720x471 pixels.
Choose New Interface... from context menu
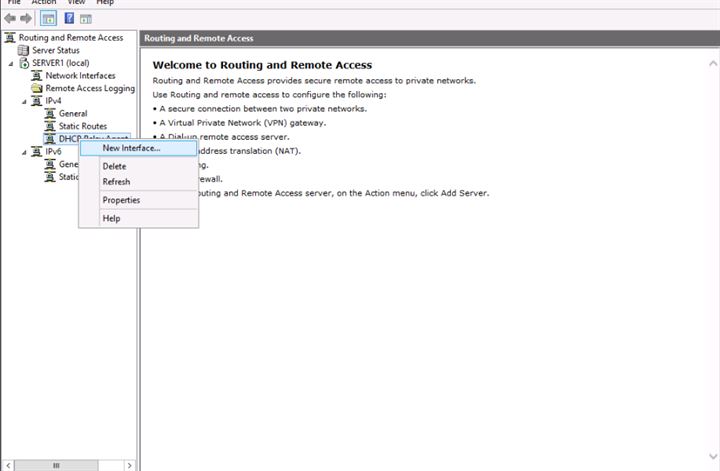coord(131,148)
